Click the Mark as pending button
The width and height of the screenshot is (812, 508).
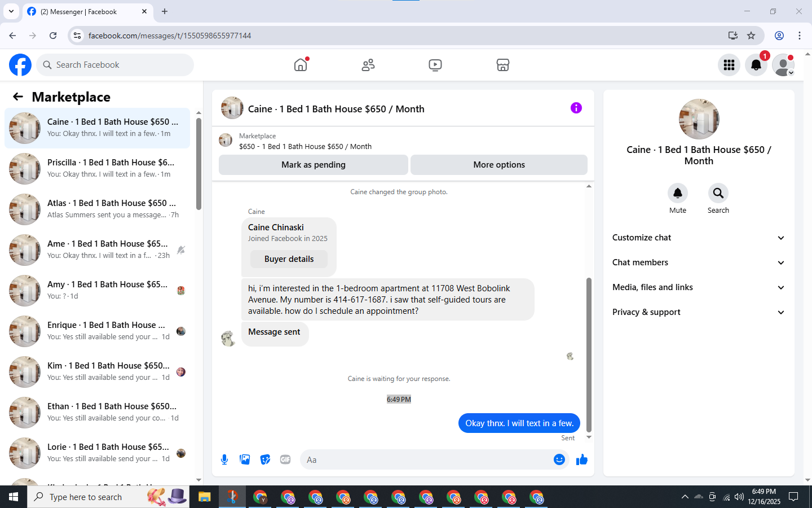click(x=314, y=165)
